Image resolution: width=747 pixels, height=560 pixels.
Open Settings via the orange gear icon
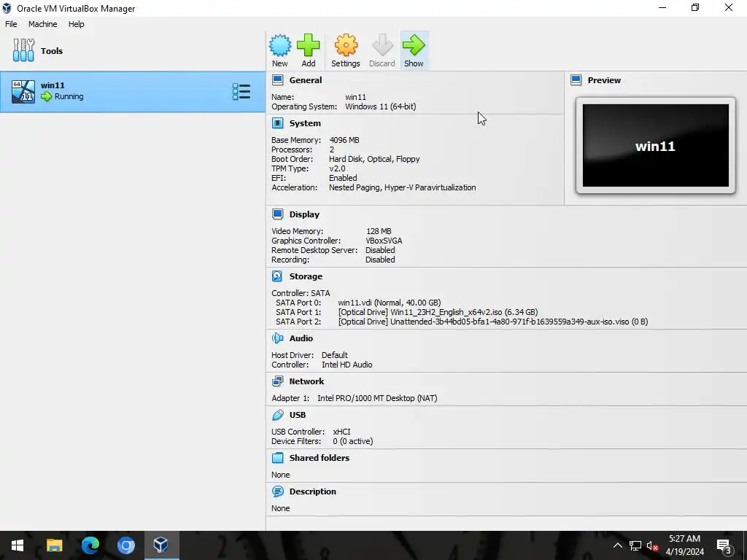pyautogui.click(x=345, y=45)
